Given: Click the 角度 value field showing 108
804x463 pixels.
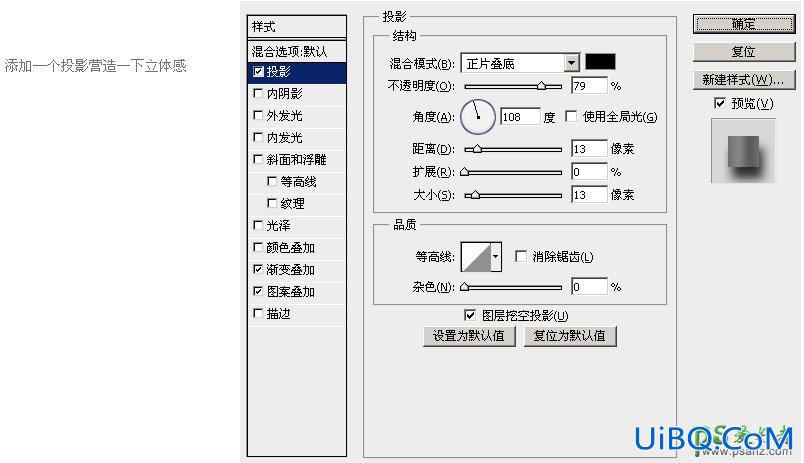Looking at the screenshot, I should click(520, 116).
